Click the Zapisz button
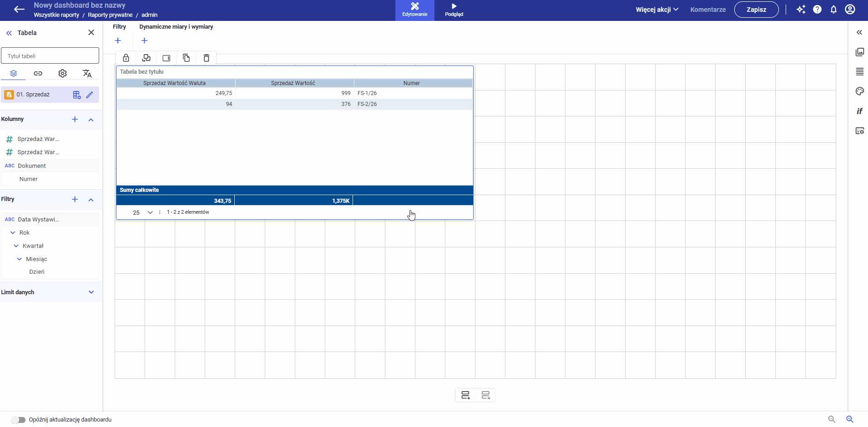868x427 pixels. [x=756, y=10]
